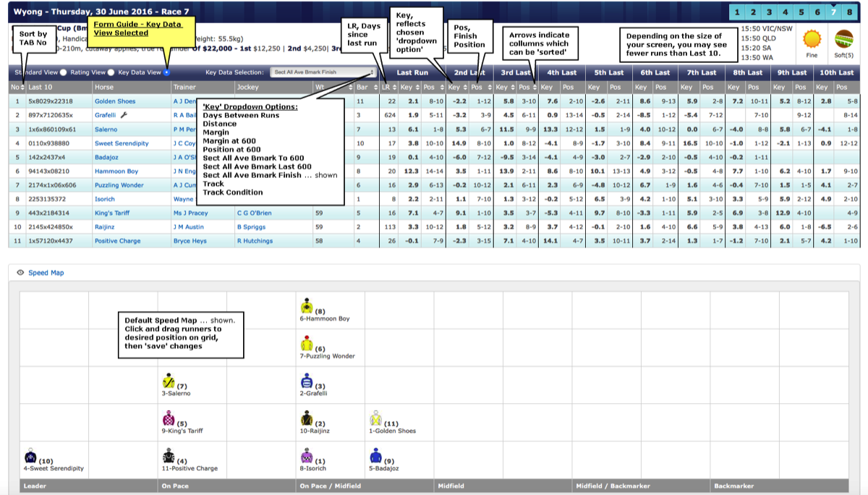Click the Fine weather sun icon

pos(814,38)
